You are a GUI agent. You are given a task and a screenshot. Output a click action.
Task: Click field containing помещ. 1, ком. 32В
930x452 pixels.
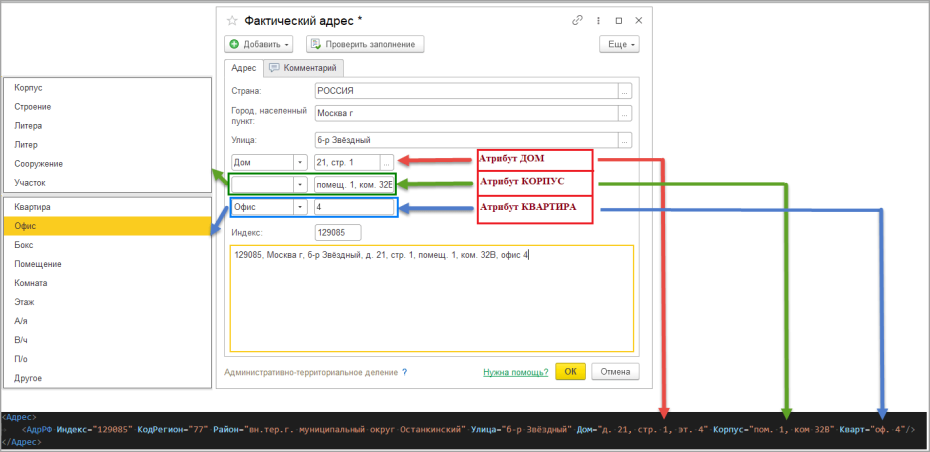tap(354, 184)
